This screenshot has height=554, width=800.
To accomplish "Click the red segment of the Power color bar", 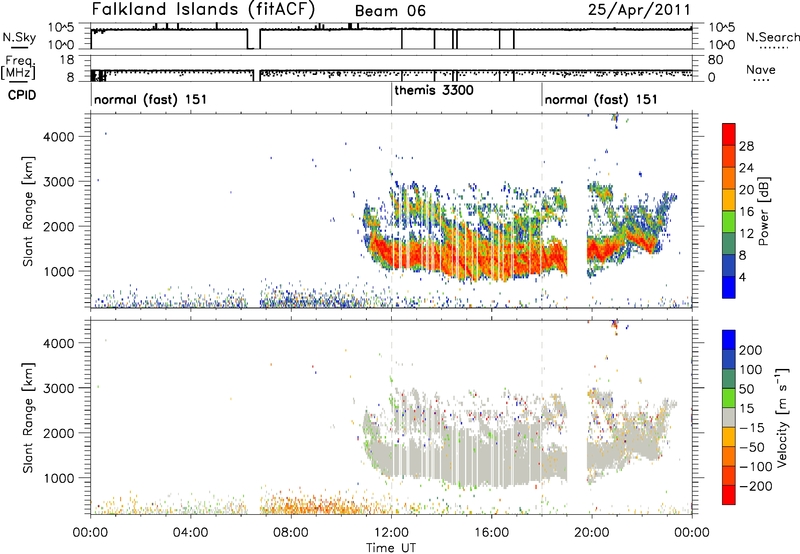I will pos(729,134).
